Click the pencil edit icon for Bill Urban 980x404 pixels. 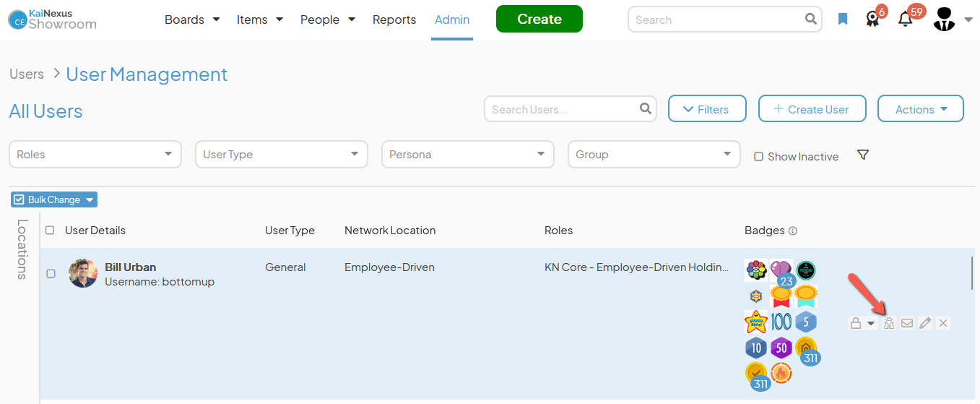925,323
